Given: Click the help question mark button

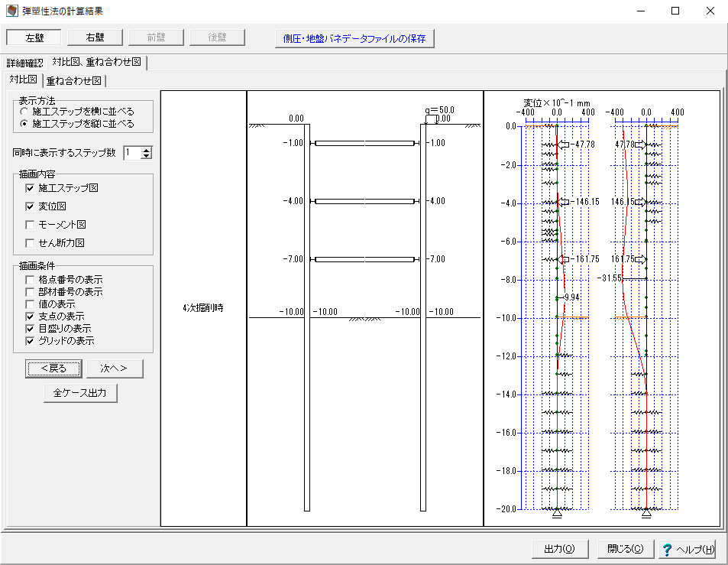Looking at the screenshot, I should (x=688, y=549).
